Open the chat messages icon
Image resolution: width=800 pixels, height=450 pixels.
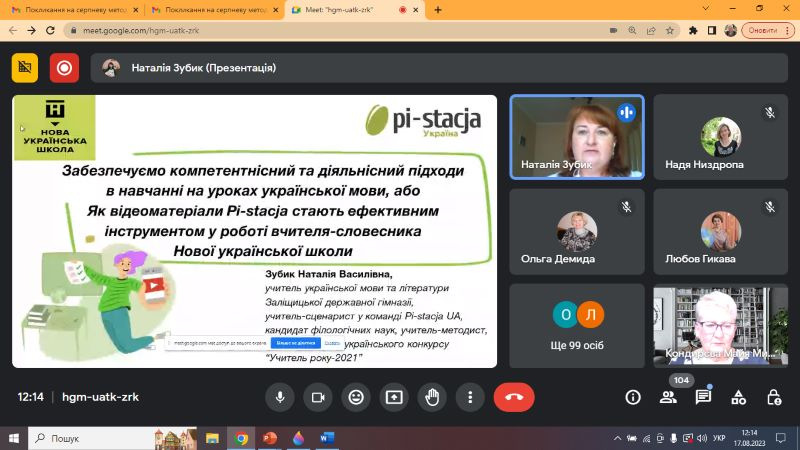pos(703,397)
